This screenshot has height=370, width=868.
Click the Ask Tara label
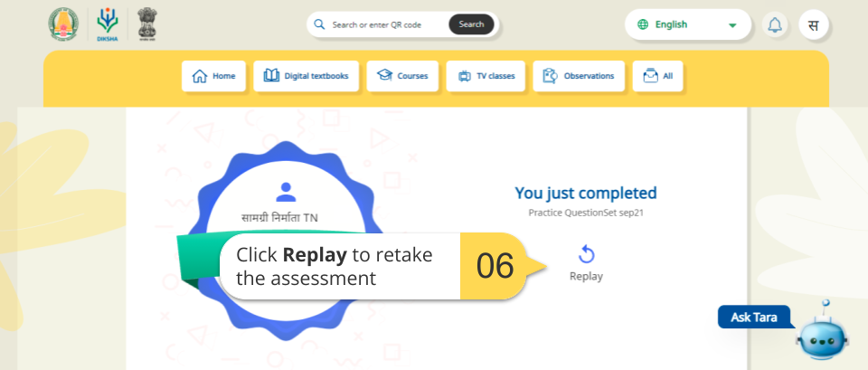[x=754, y=318]
